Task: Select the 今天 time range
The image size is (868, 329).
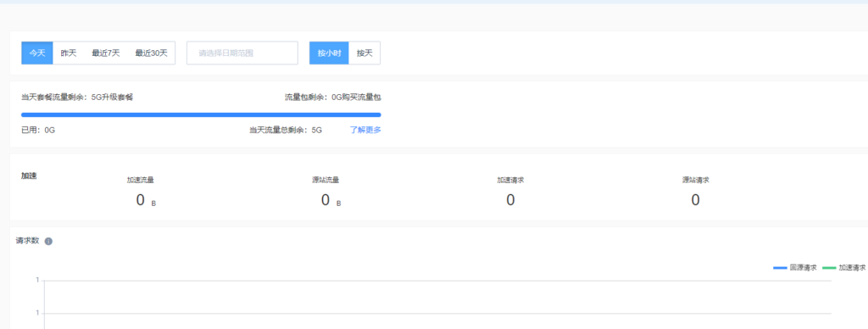Action: [37, 53]
